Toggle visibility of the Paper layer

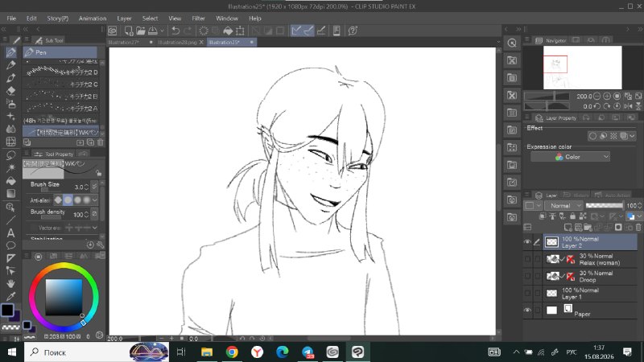click(527, 311)
